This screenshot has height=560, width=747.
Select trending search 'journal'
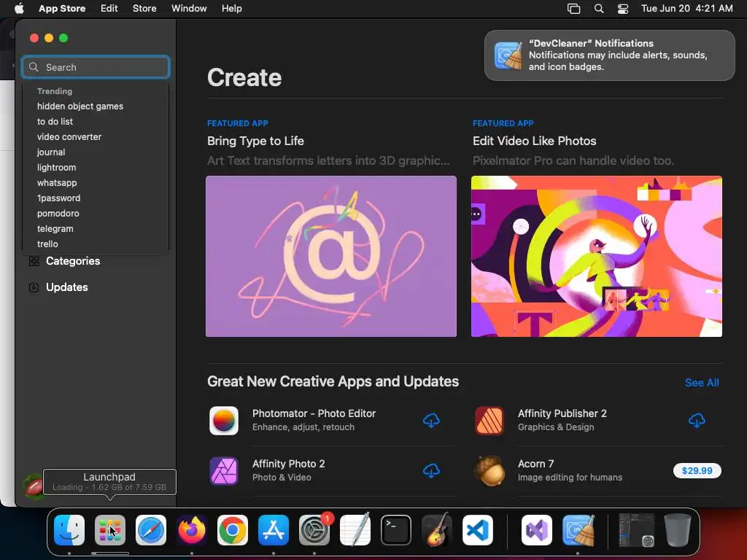point(51,152)
